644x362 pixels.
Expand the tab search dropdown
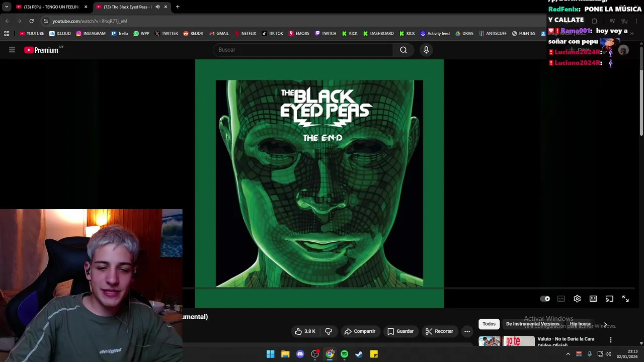[7, 7]
